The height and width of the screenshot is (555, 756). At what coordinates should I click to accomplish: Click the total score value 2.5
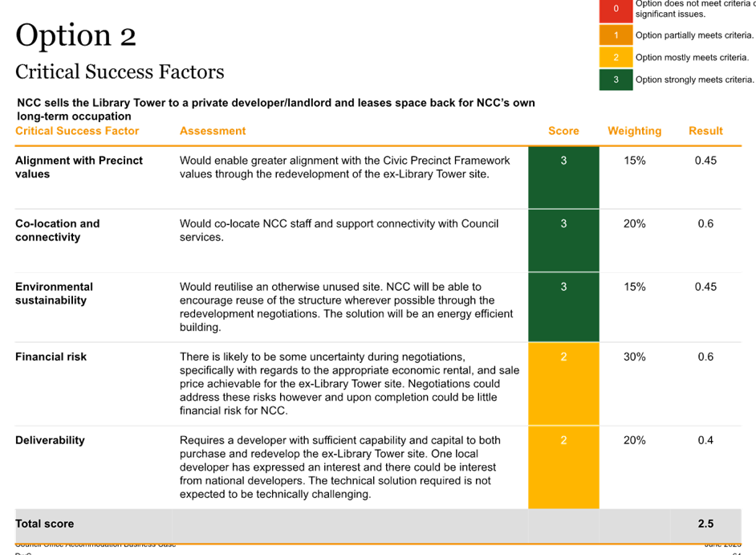[x=705, y=524]
